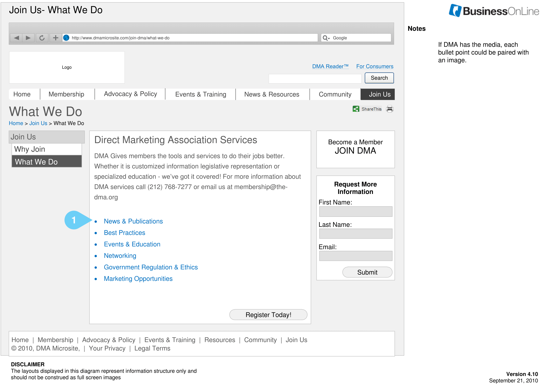Open Government Regulation & Ethics link
The image size is (542, 392).
pyautogui.click(x=151, y=267)
